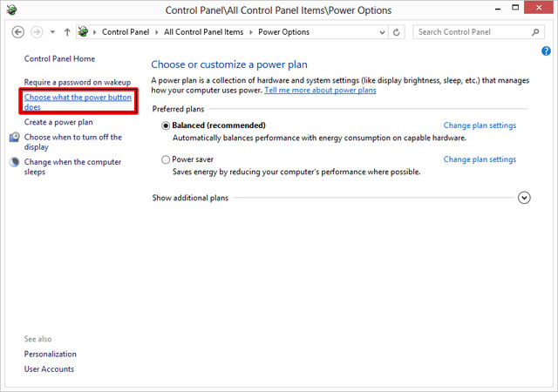558x392 pixels.
Task: Click the refresh icon in address bar
Action: tap(398, 32)
